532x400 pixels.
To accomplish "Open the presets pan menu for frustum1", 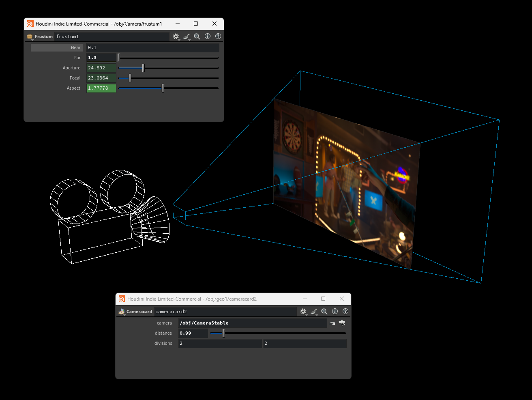I will tap(187, 37).
